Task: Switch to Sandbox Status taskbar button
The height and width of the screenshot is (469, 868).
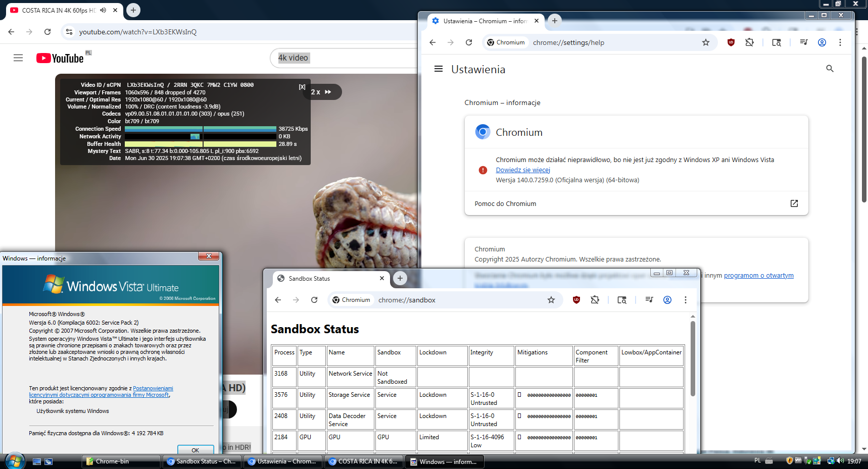Action: point(202,461)
